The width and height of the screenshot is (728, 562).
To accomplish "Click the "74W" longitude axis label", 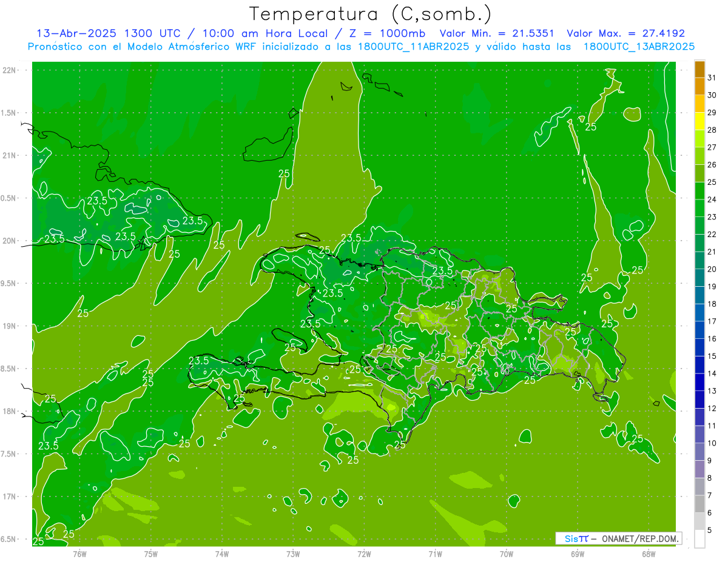I will (x=222, y=554).
